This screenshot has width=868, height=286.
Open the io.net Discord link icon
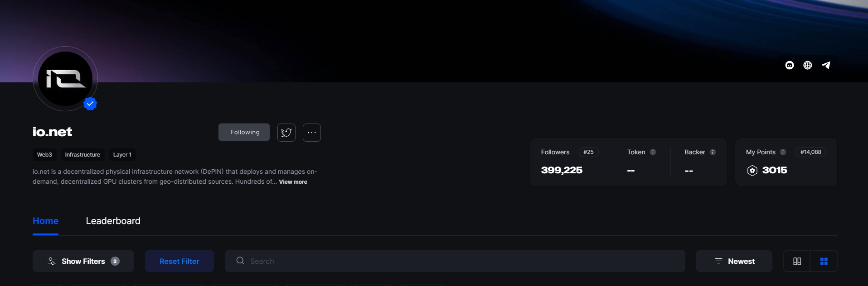click(790, 65)
